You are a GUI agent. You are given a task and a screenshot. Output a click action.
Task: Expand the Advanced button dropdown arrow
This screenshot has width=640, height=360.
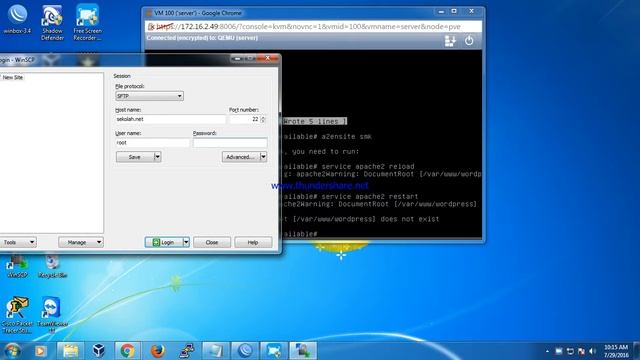(x=263, y=157)
